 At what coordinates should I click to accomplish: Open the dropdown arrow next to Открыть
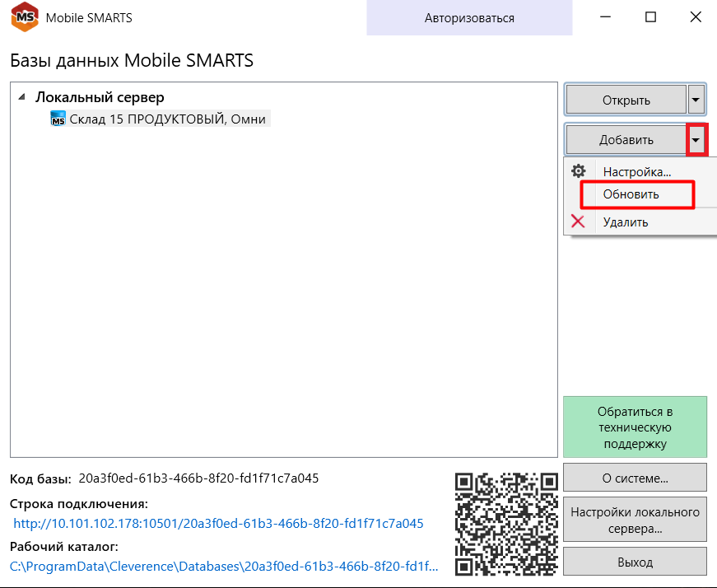696,100
